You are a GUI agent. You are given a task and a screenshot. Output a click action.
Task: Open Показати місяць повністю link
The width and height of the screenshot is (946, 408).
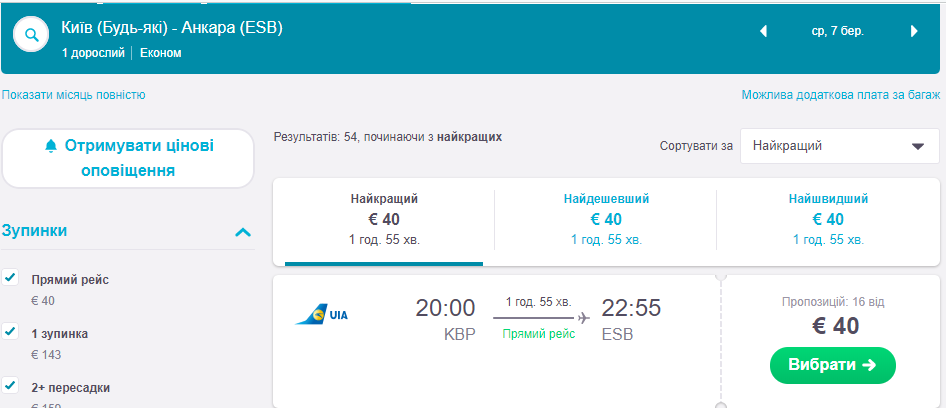pyautogui.click(x=74, y=95)
